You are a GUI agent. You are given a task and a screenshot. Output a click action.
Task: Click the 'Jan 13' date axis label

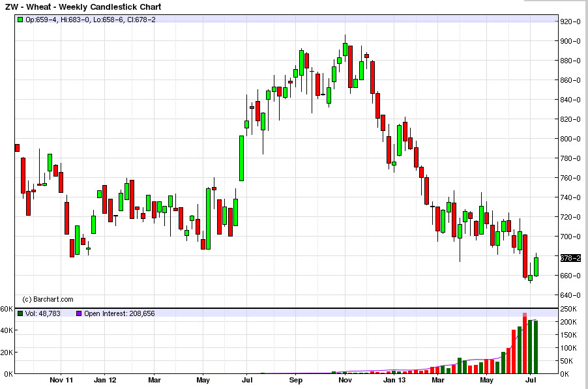394,380
